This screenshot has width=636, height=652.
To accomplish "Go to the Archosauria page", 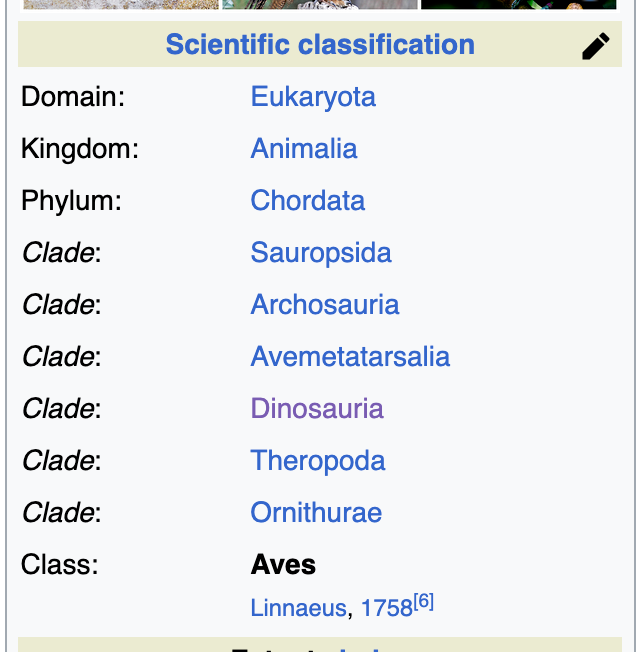I will tap(325, 305).
